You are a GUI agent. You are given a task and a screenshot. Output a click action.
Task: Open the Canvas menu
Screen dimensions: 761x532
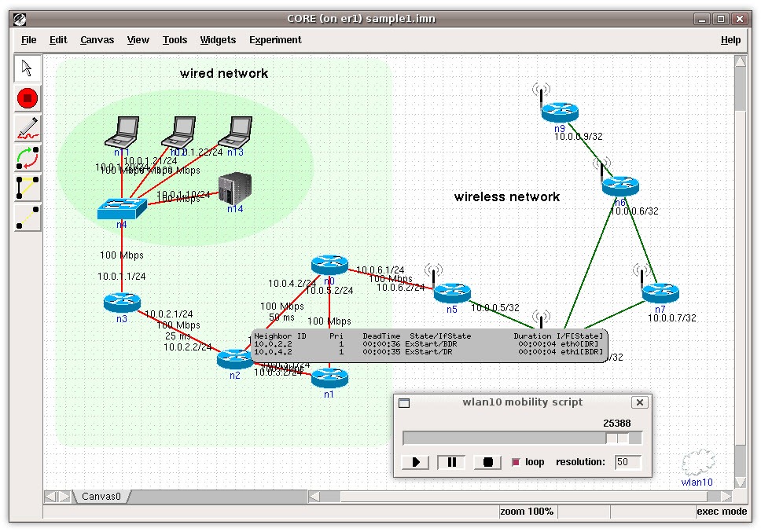97,40
